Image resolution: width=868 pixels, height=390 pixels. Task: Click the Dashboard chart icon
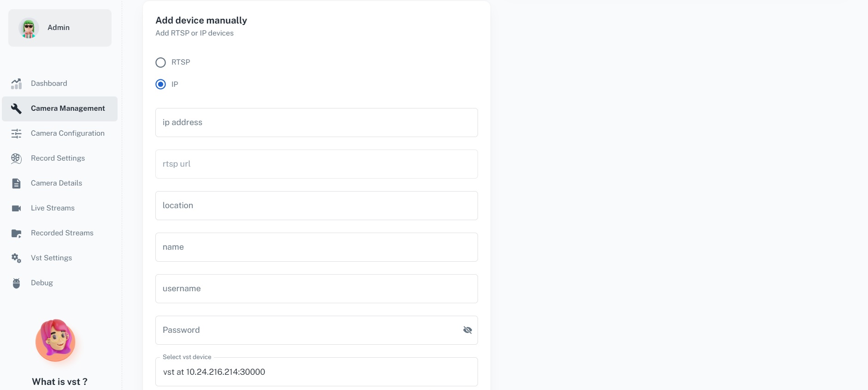pos(17,84)
